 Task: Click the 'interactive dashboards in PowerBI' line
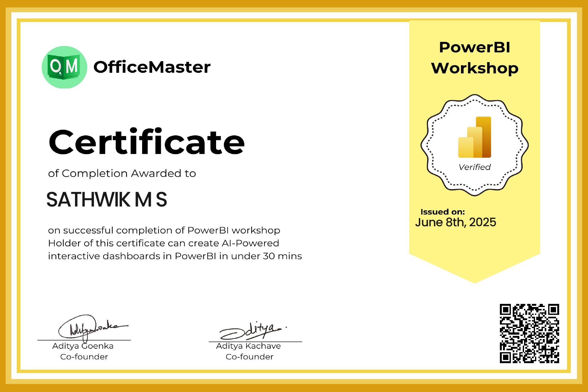pyautogui.click(x=175, y=256)
